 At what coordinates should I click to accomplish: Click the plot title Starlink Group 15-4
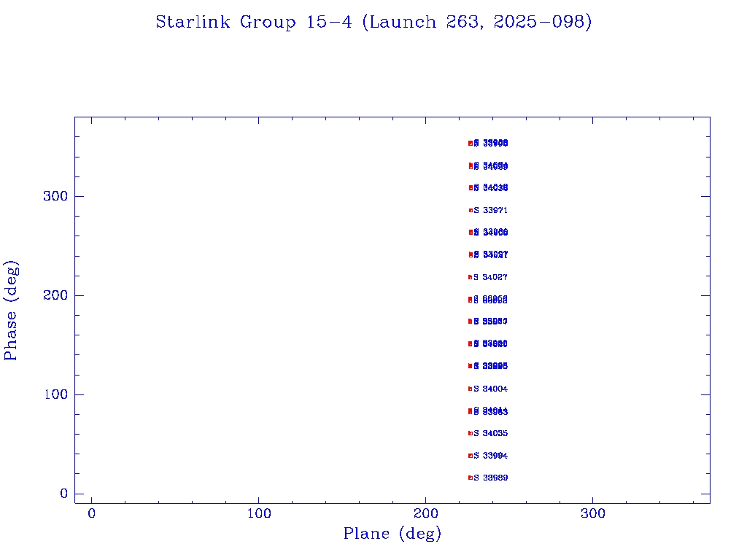(x=373, y=23)
